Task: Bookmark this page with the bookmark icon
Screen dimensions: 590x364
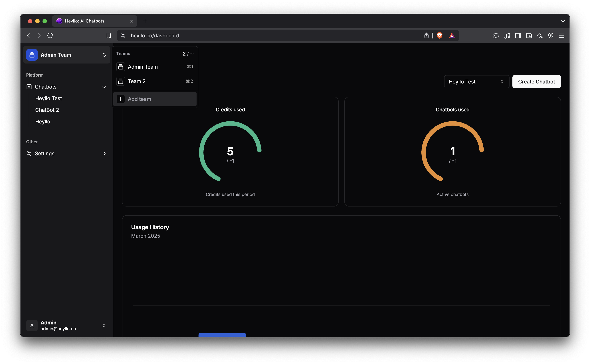Action: pyautogui.click(x=108, y=36)
